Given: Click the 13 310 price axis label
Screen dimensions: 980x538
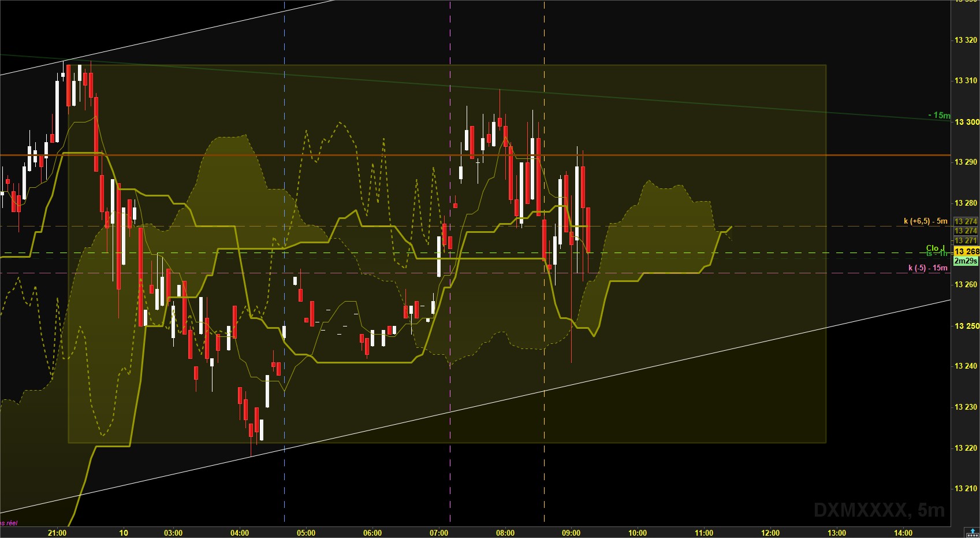Looking at the screenshot, I should point(966,81).
